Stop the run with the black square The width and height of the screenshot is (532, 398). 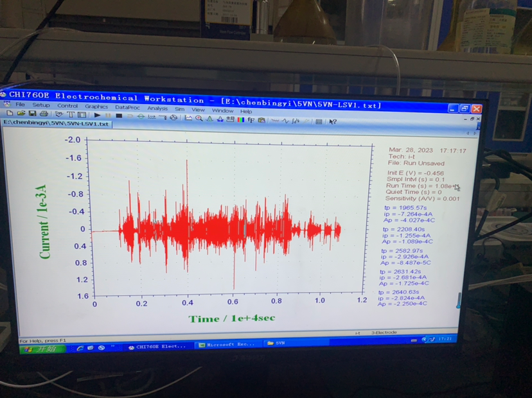[x=119, y=116]
